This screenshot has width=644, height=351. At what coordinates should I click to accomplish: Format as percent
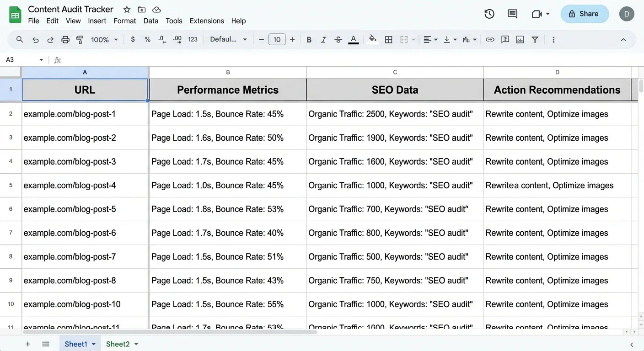[x=147, y=40]
